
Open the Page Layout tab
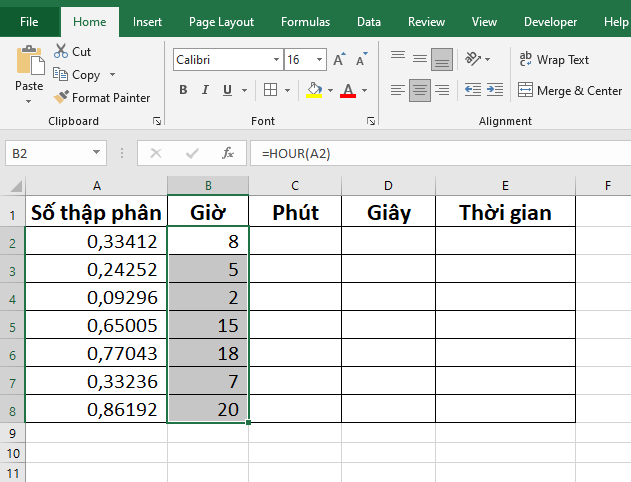click(221, 22)
